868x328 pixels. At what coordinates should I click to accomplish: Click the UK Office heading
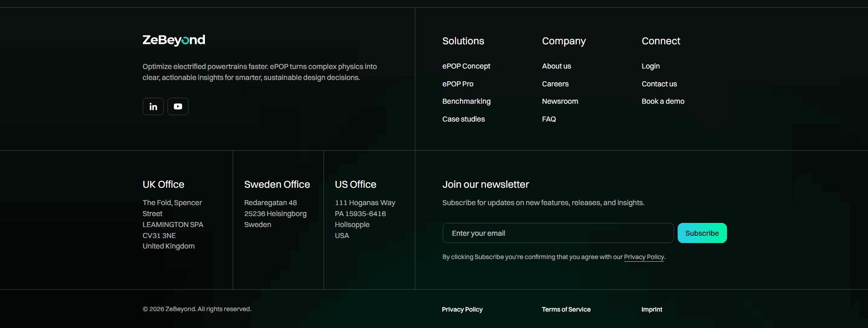tap(163, 185)
